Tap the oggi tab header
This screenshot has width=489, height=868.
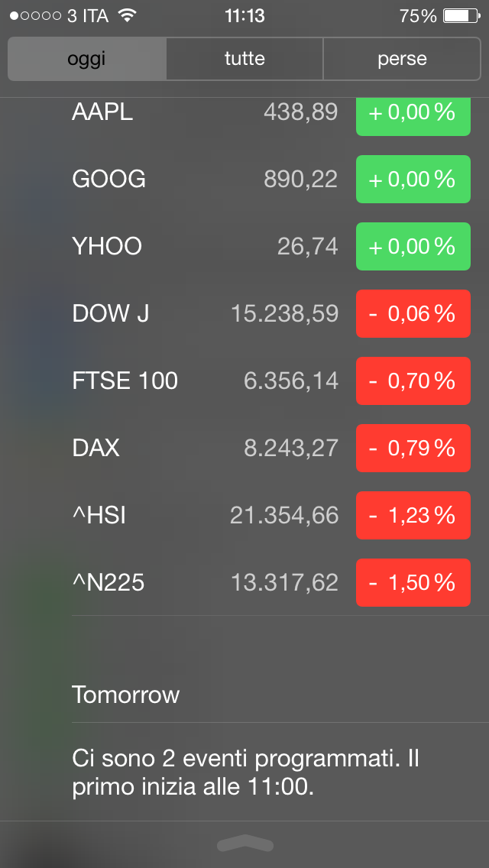click(86, 59)
